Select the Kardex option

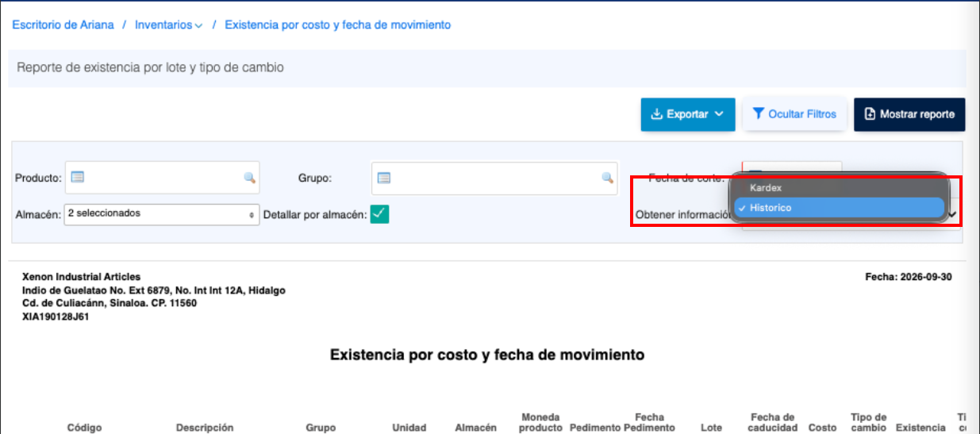tap(840, 188)
